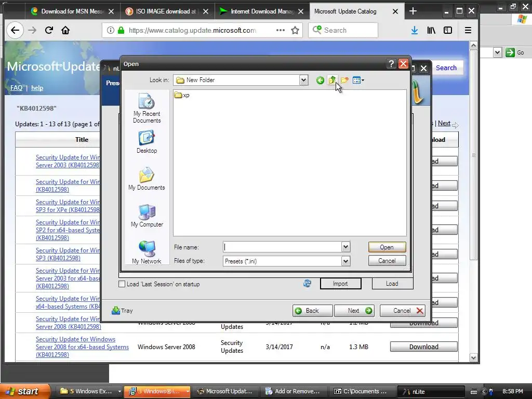
Task: Select the xp folder in file list
Action: tap(182, 96)
